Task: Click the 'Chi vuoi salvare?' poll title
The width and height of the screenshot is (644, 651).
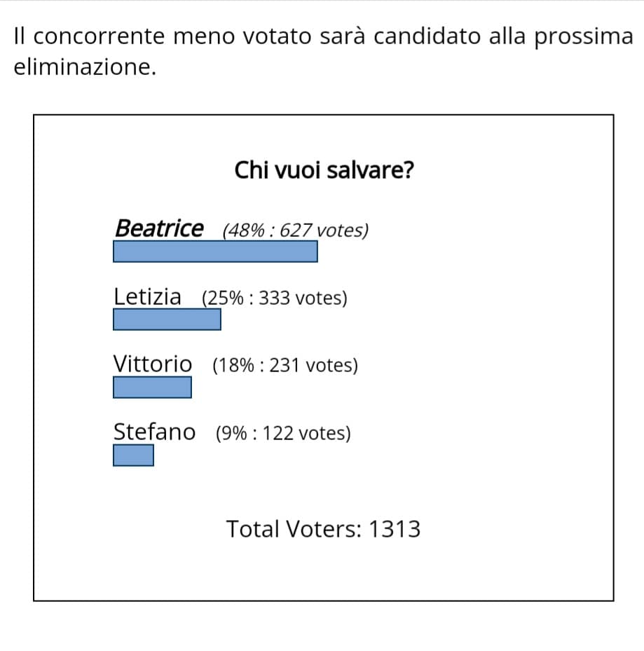Action: (x=324, y=170)
